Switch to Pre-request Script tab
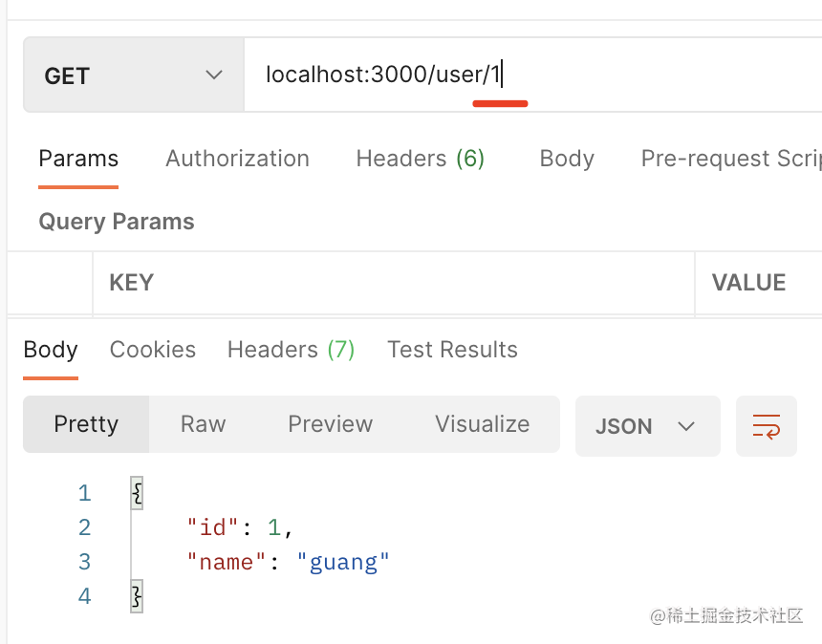 tap(730, 159)
